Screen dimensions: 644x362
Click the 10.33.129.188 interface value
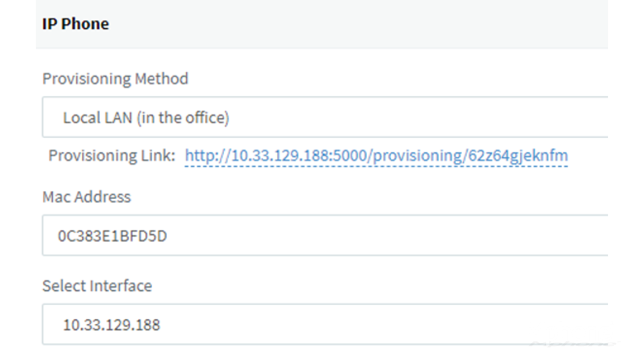(111, 325)
